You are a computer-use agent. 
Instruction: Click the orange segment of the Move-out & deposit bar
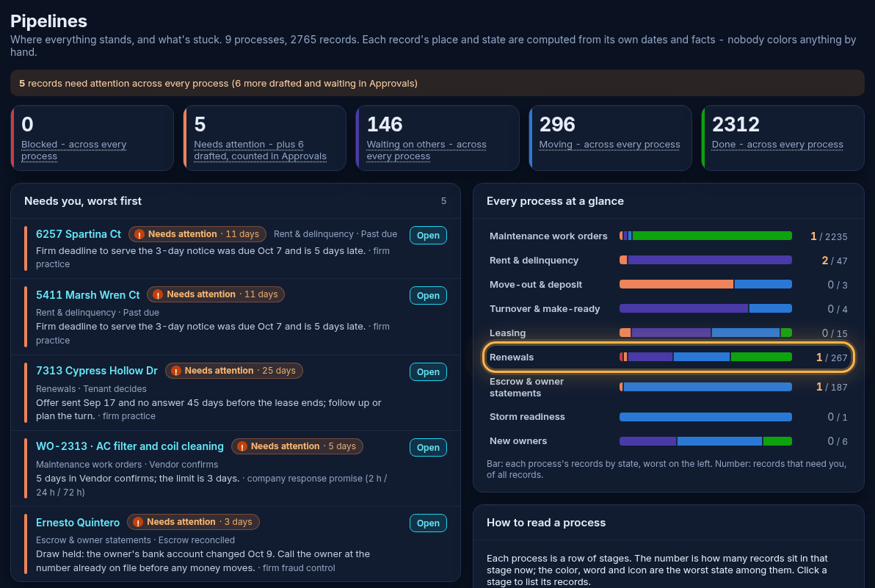click(x=676, y=285)
